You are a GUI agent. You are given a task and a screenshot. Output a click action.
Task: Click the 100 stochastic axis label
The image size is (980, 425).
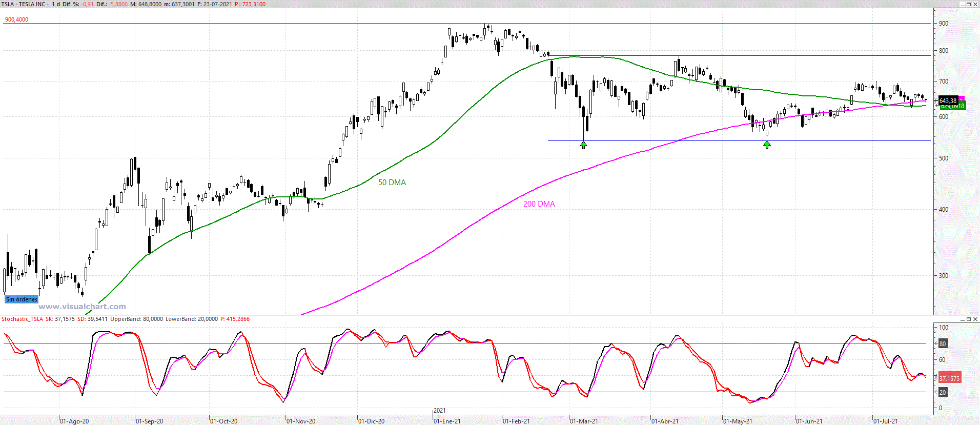tap(944, 327)
